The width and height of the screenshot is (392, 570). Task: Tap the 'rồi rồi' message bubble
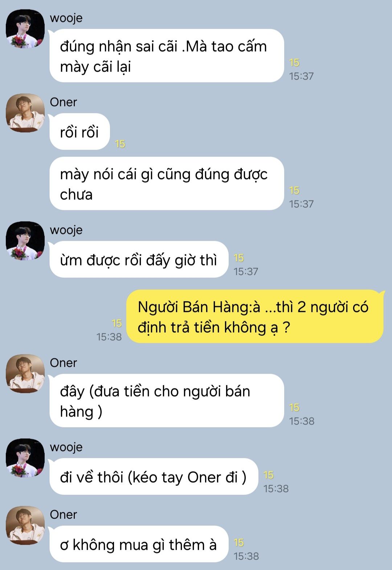[x=79, y=131]
